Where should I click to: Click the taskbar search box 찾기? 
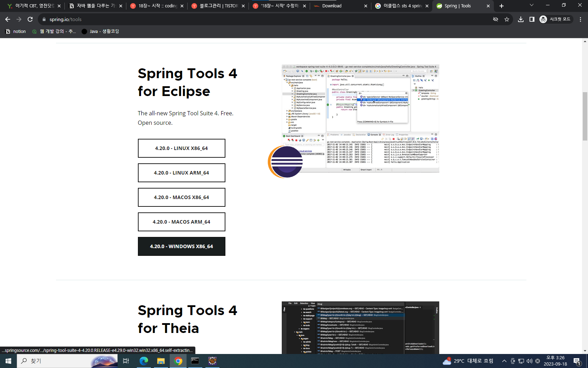[x=68, y=361]
